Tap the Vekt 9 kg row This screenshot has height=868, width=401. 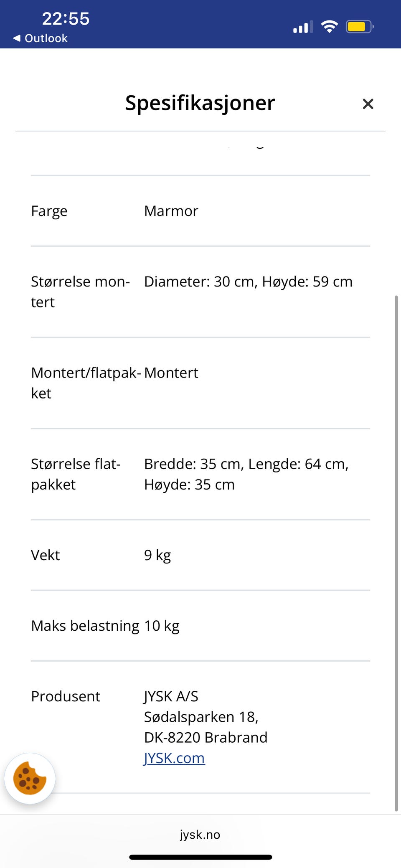point(200,555)
